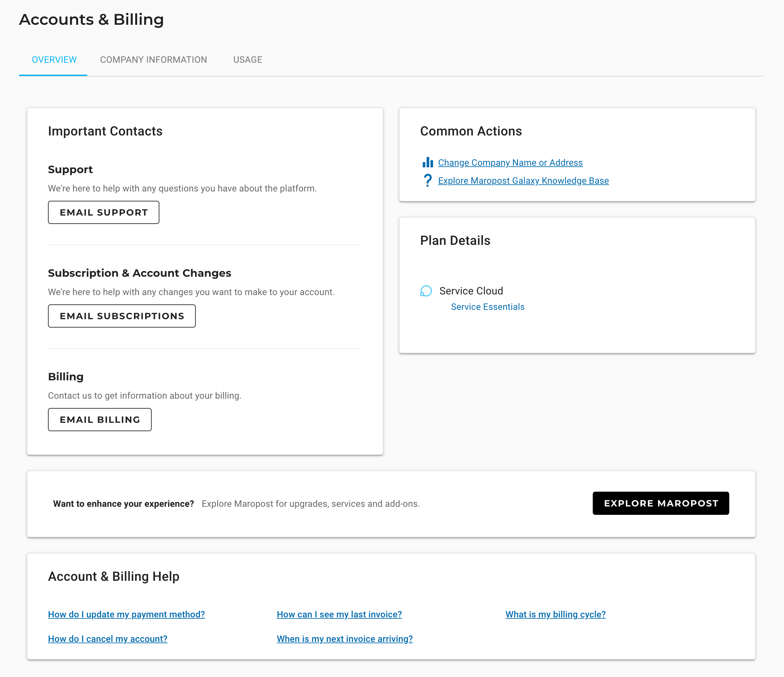Click the question mark Knowledge Base icon
The height and width of the screenshot is (677, 784).
[x=428, y=181]
